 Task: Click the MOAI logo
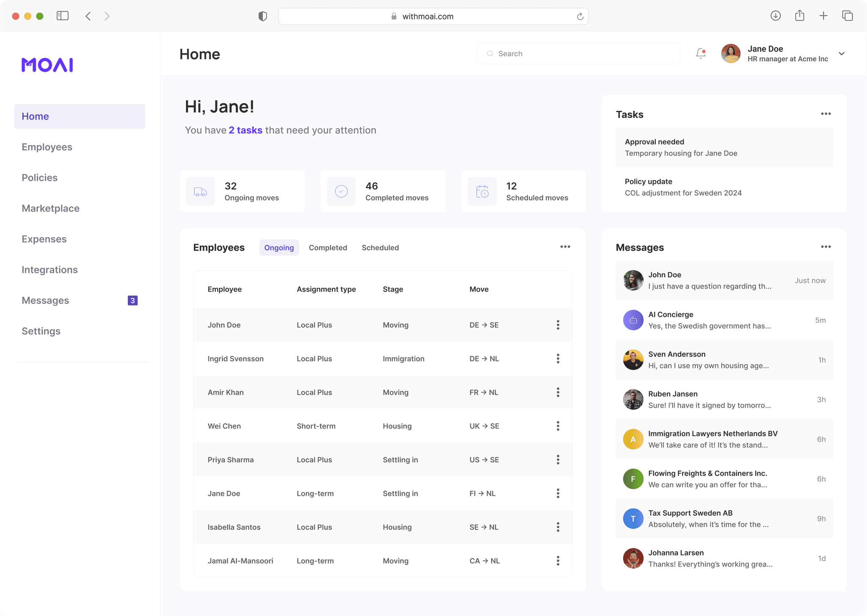(x=47, y=65)
